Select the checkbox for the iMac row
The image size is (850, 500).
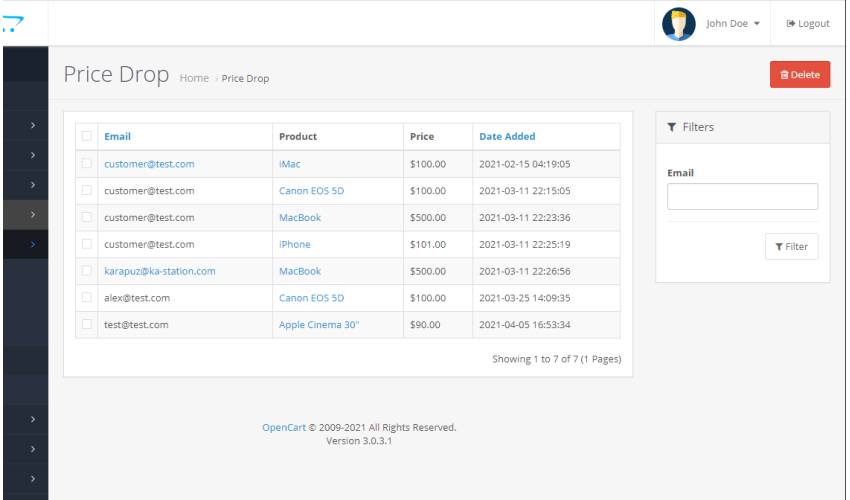point(87,163)
